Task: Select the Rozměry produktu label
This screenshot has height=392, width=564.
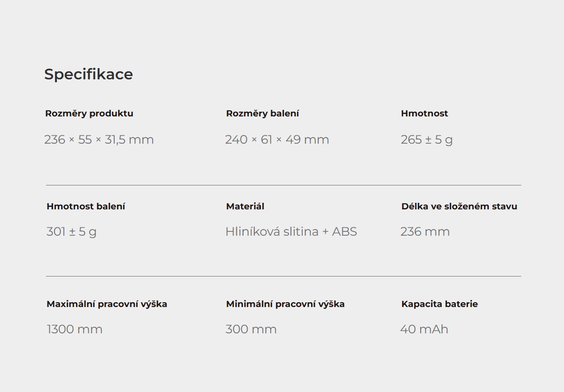Action: tap(89, 114)
